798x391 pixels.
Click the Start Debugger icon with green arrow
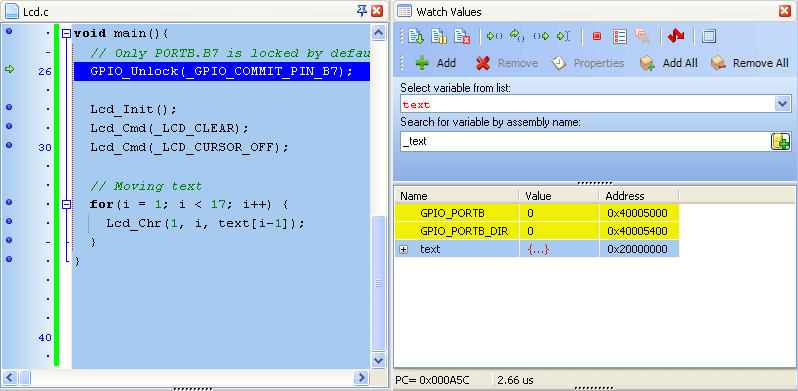tap(416, 36)
